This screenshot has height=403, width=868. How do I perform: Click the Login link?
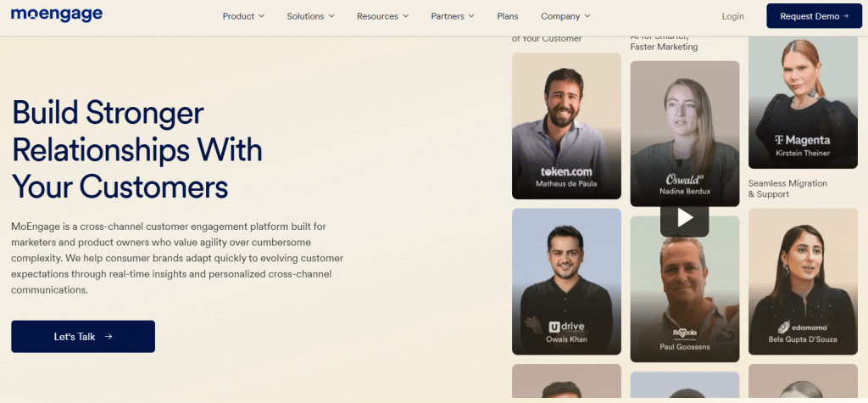[x=732, y=16]
